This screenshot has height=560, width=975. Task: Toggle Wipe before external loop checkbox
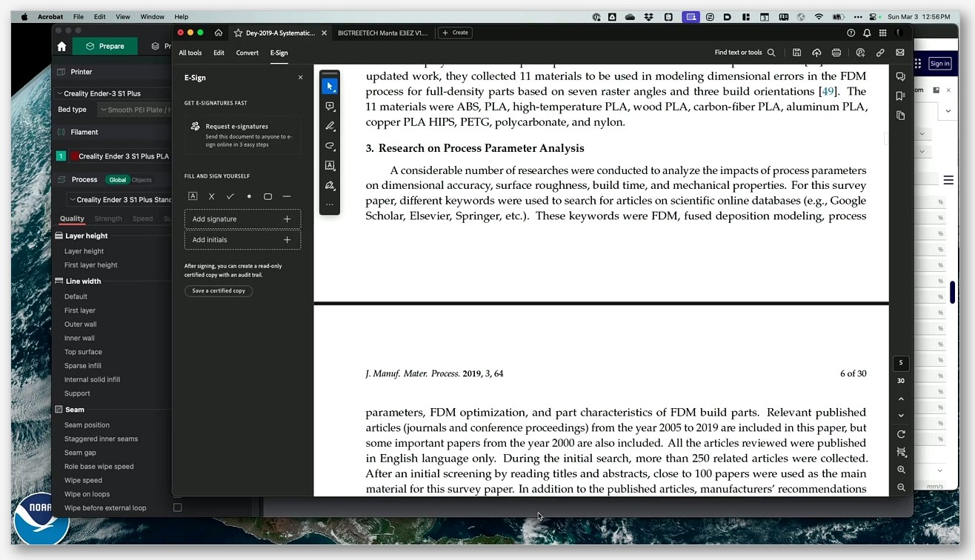point(177,507)
